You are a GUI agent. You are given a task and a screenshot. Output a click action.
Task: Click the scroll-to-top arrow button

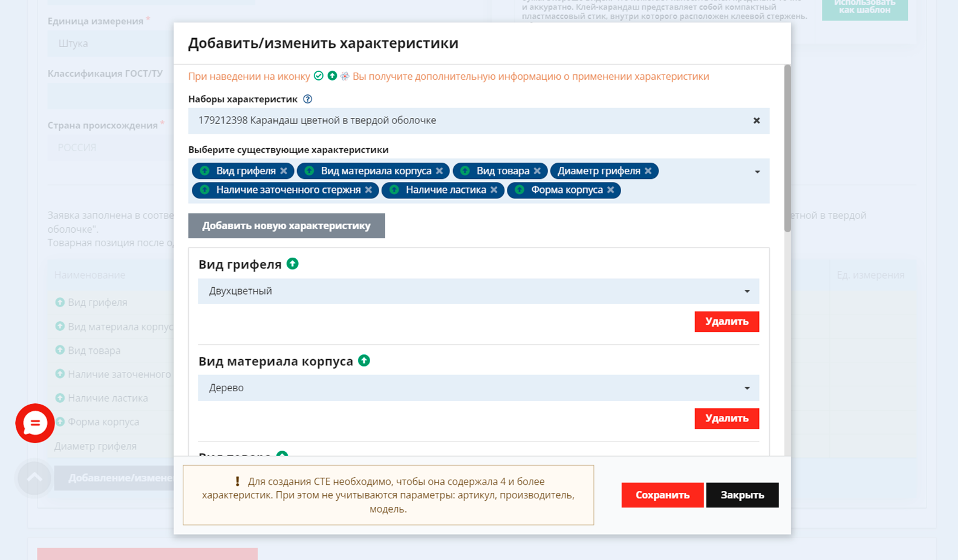(x=34, y=478)
